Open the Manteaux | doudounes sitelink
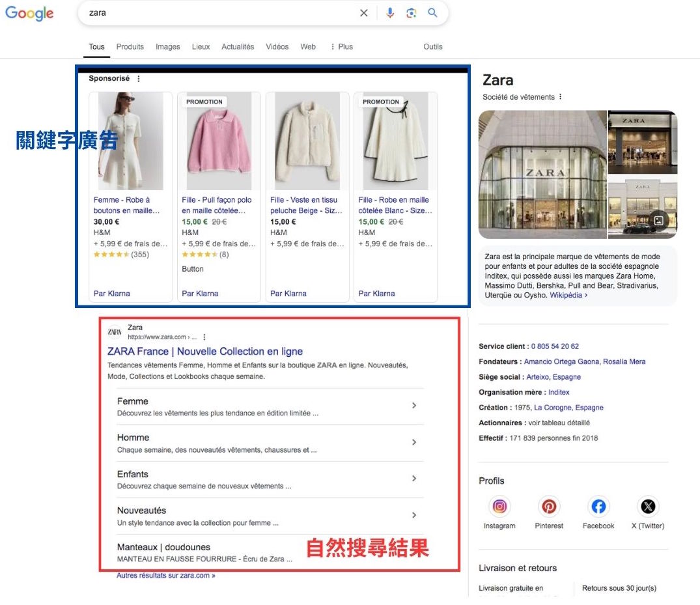Viewport: 700px width, 605px height. [x=163, y=548]
